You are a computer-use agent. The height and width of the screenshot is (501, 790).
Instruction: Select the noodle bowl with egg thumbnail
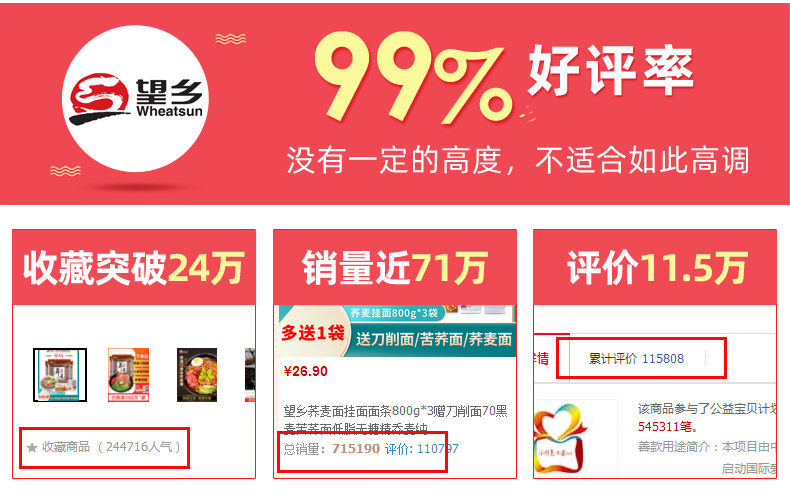197,374
